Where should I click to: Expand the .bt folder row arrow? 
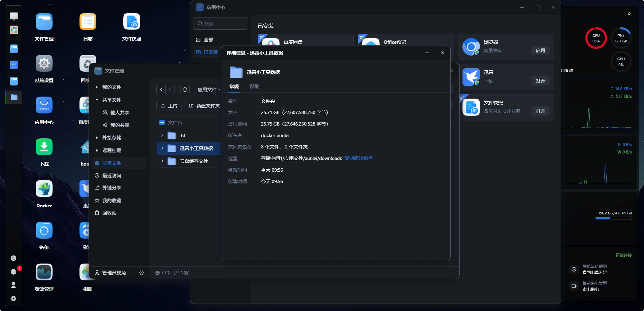tap(162, 136)
